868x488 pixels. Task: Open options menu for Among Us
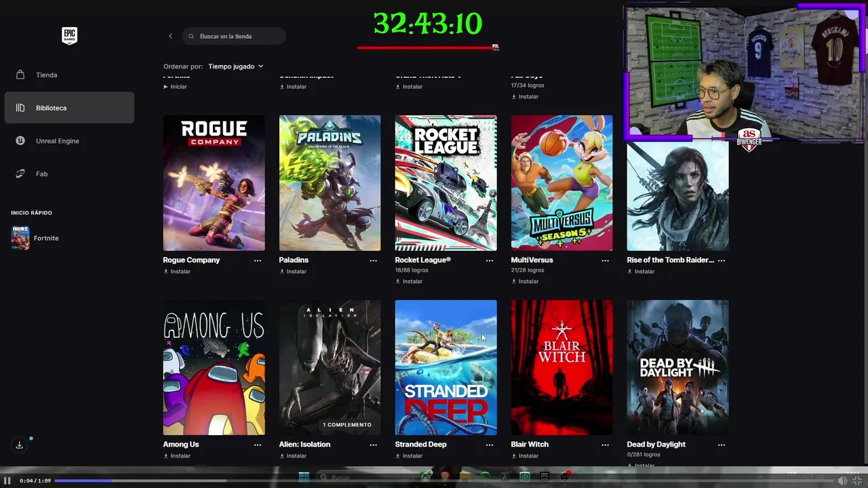tap(258, 445)
